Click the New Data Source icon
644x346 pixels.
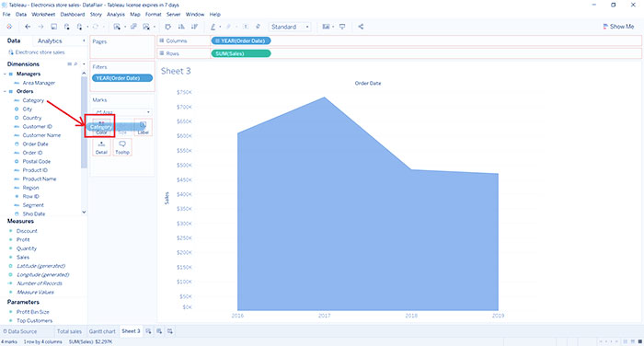click(x=66, y=27)
